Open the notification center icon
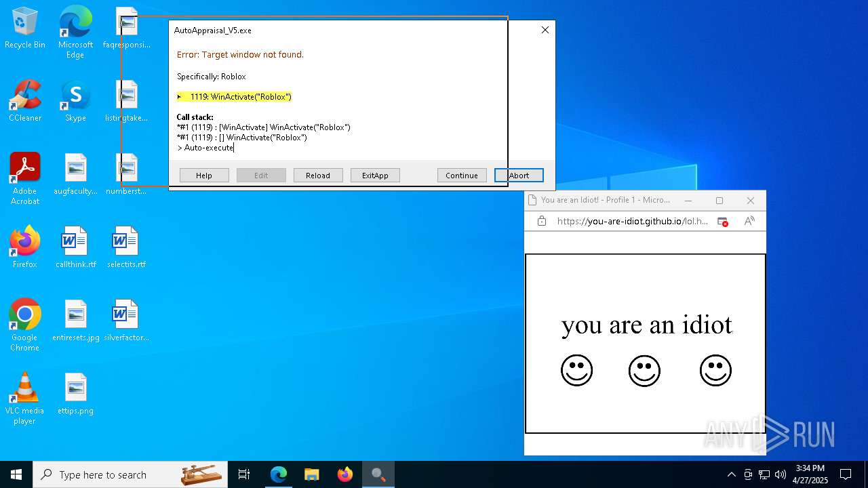Viewport: 868px width, 488px height. pos(846,474)
